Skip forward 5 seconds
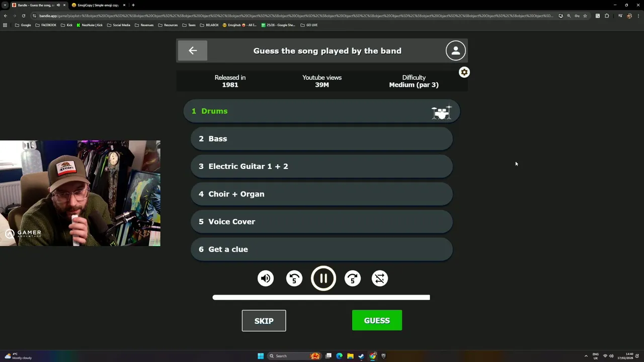 click(353, 279)
